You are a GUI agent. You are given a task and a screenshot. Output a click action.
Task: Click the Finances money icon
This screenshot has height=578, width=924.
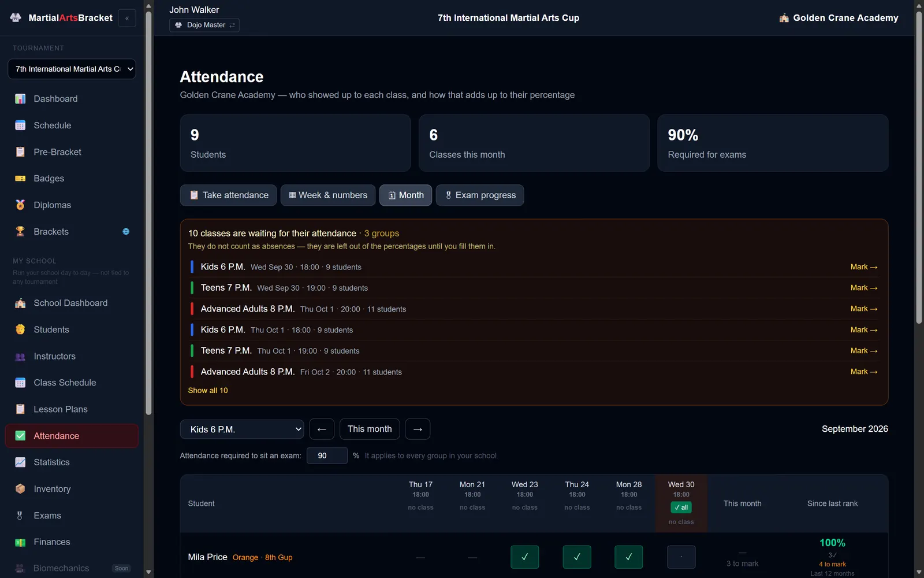coord(20,542)
